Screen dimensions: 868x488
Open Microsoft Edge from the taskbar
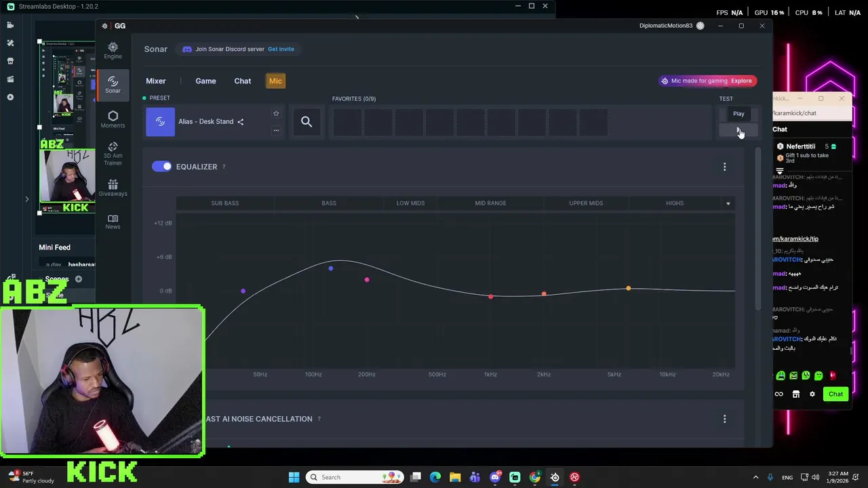click(x=435, y=477)
